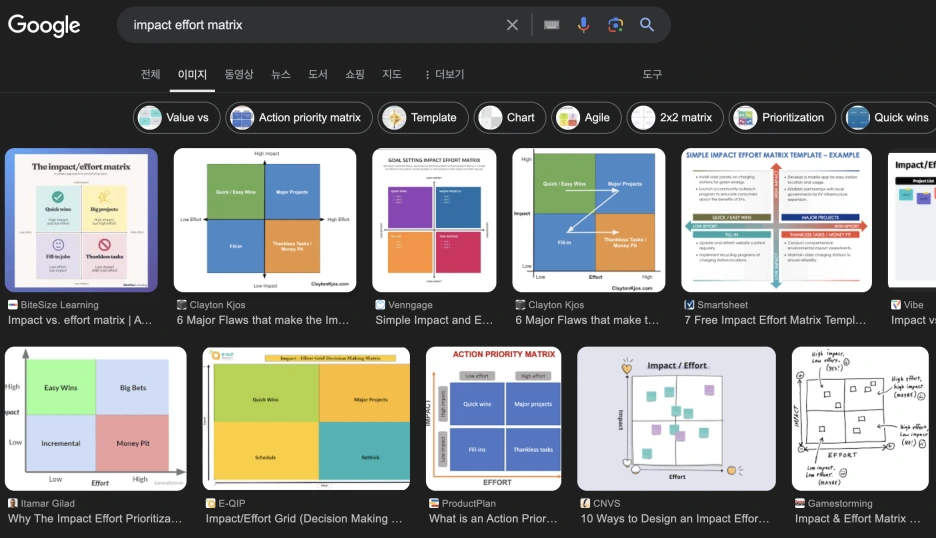Expand the 더보기 menu
This screenshot has width=936, height=538.
444,74
